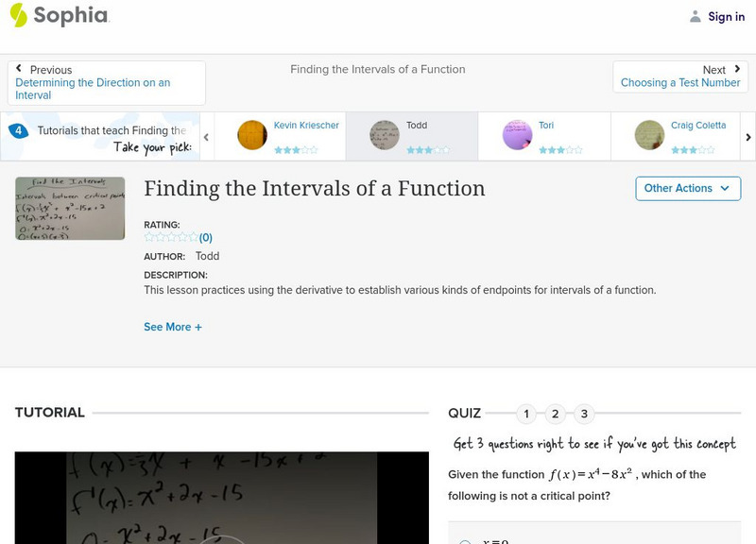756x544 pixels.
Task: Go to Choosing a Test Number lesson
Action: tap(679, 82)
